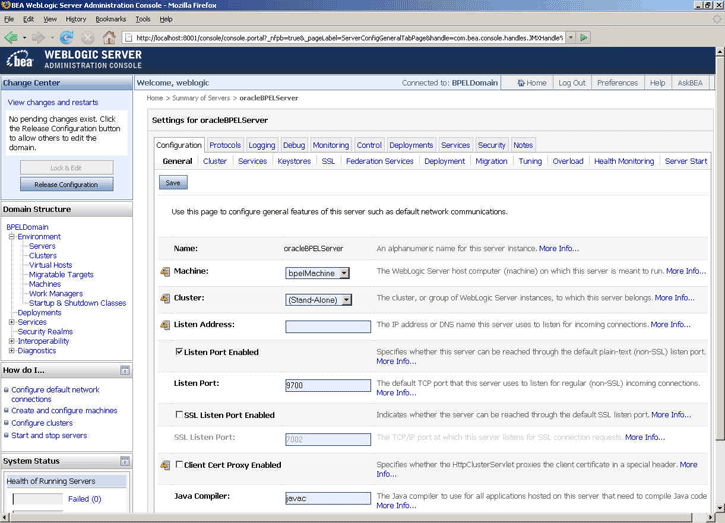
Task: Expand the Interoperability tree node
Action: pos(12,341)
